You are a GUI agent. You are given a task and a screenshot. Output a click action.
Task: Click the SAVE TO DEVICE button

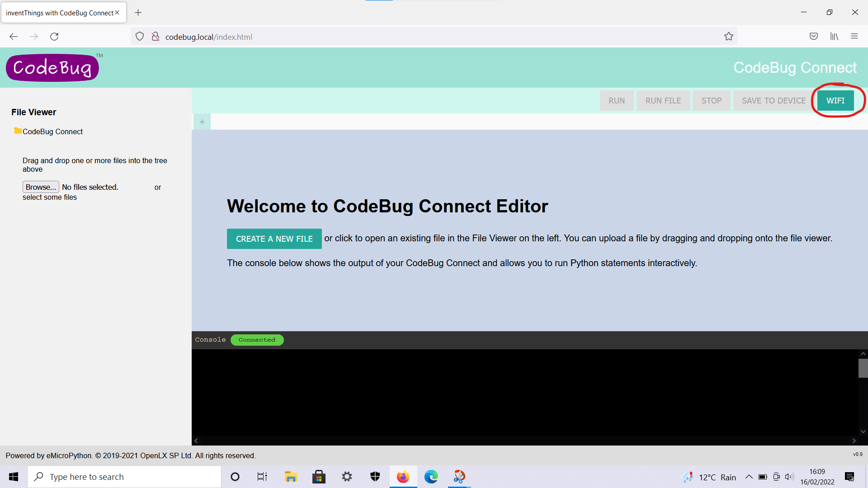click(x=774, y=101)
